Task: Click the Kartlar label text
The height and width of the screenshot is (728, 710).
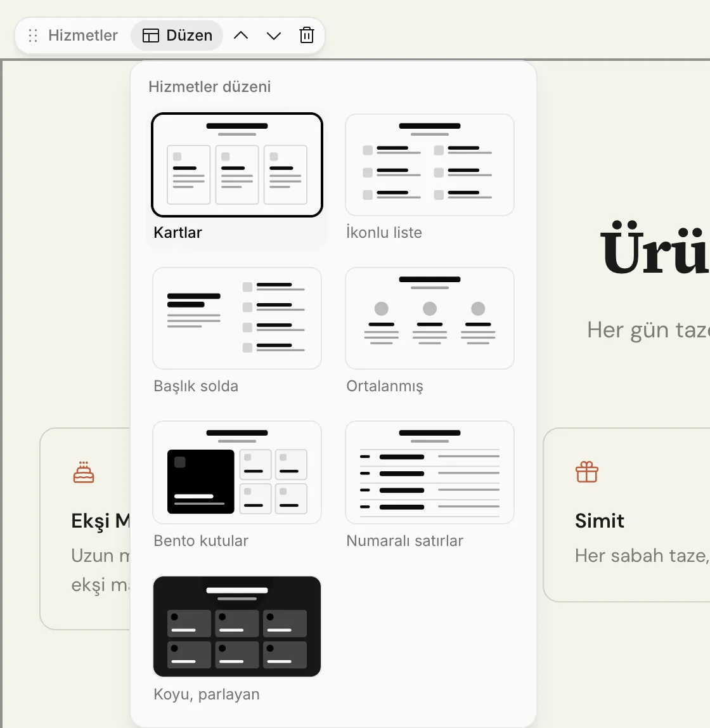Action: pyautogui.click(x=177, y=232)
